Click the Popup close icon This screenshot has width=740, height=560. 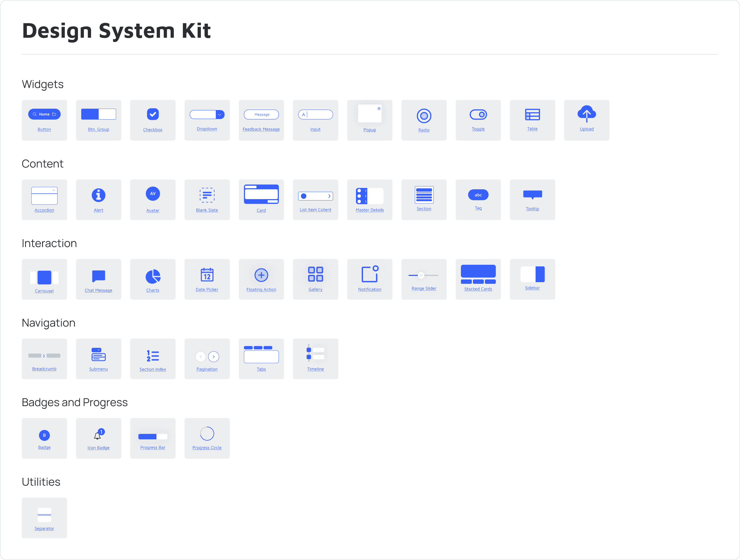379,108
